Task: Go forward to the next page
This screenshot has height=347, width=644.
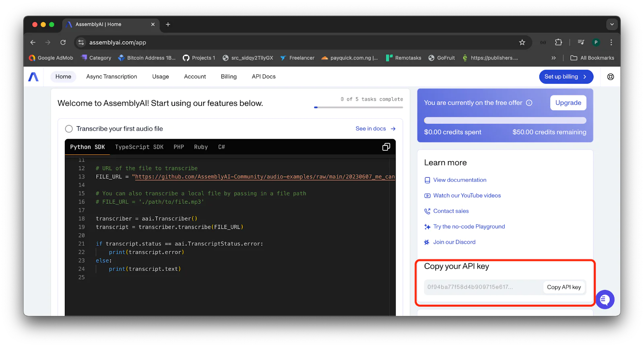Action: point(48,42)
